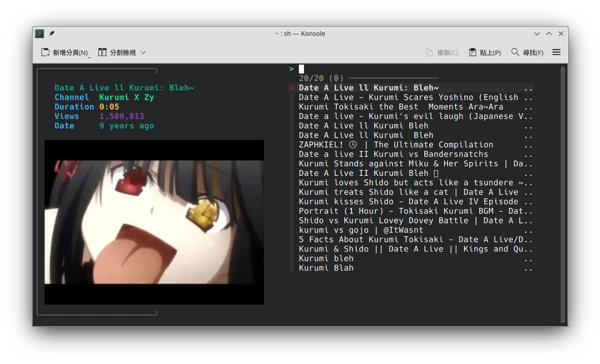Close the Konsole window
Viewport: 600px width, 364px height.
coord(561,33)
